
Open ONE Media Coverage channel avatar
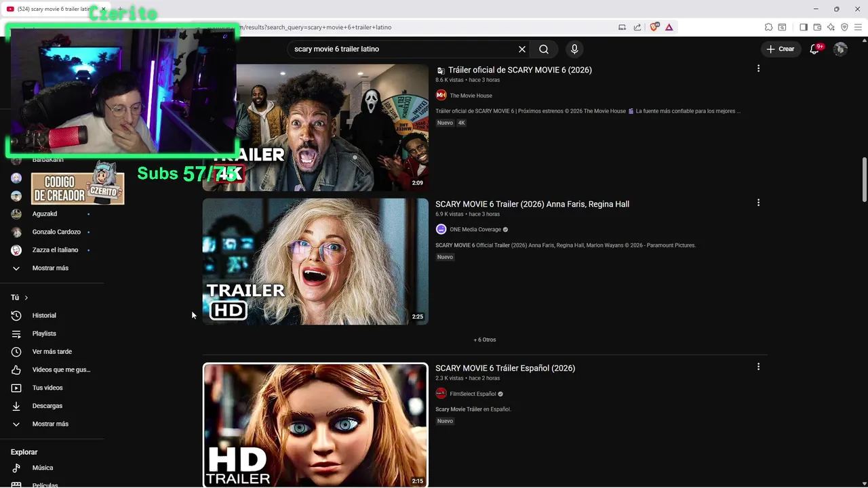(x=441, y=230)
